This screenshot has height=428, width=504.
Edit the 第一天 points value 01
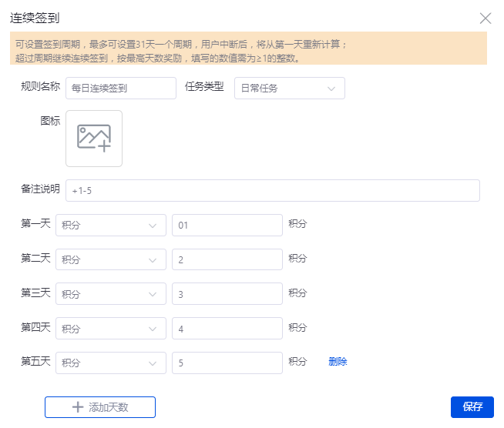[x=227, y=225]
